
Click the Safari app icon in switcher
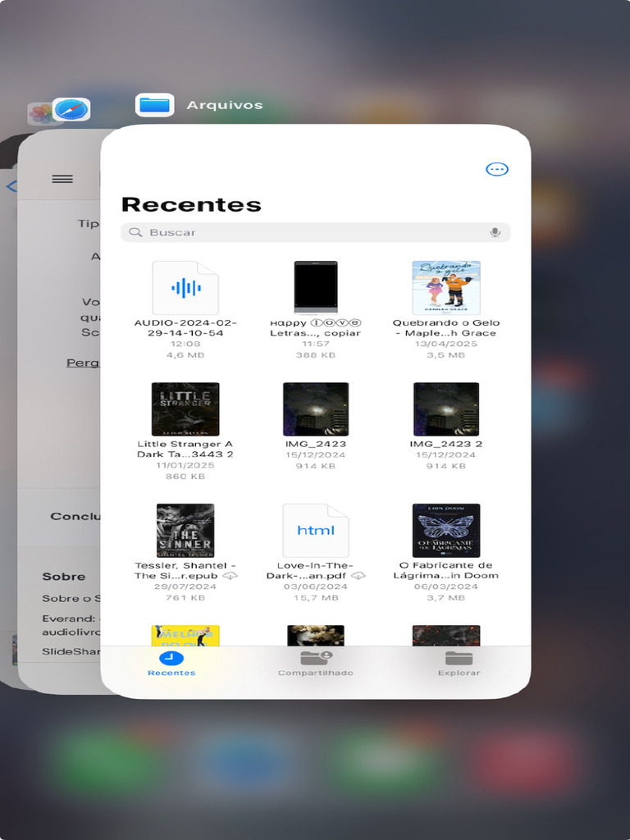[71, 110]
